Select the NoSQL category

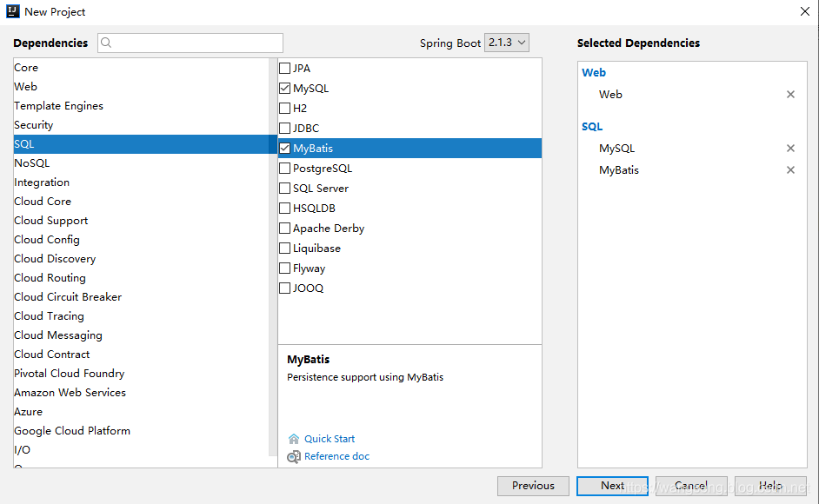(32, 163)
